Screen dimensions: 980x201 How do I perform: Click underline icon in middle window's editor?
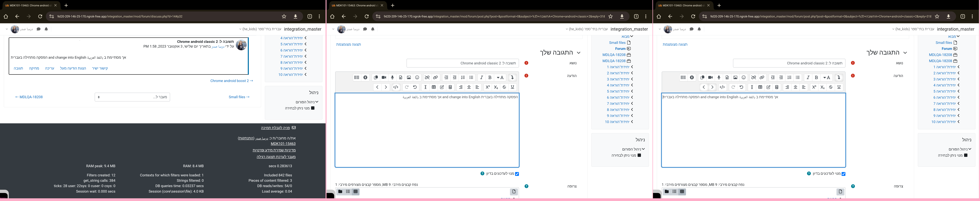[x=512, y=87]
